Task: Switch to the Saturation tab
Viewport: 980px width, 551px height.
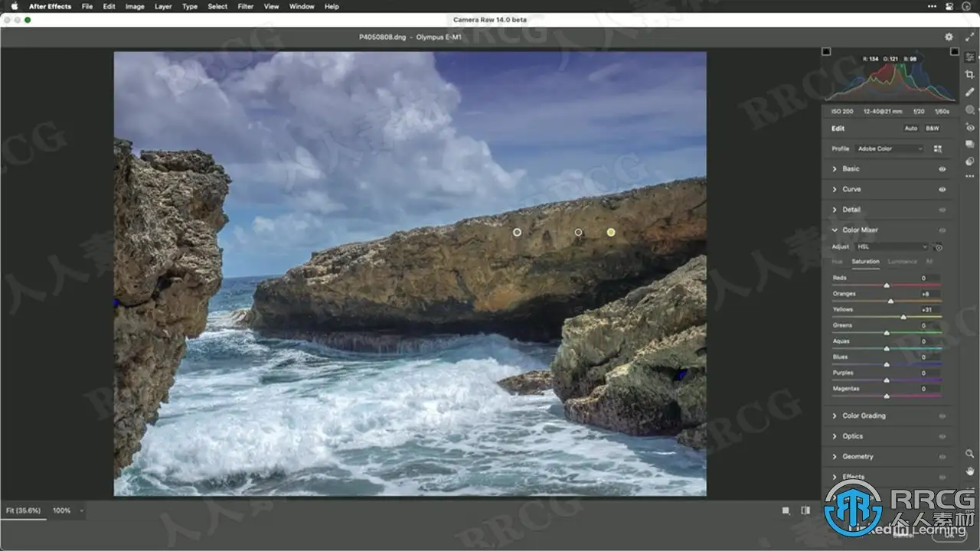Action: pyautogui.click(x=866, y=262)
